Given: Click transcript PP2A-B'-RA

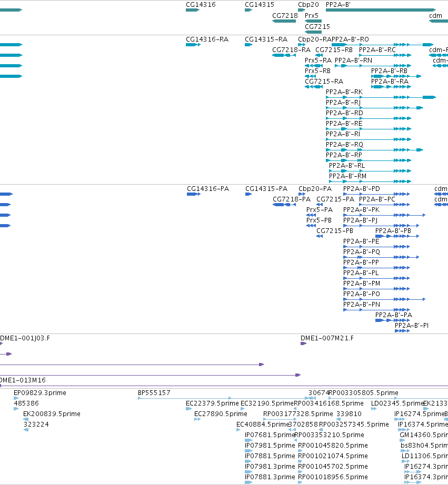Looking at the screenshot, I should click(390, 82).
